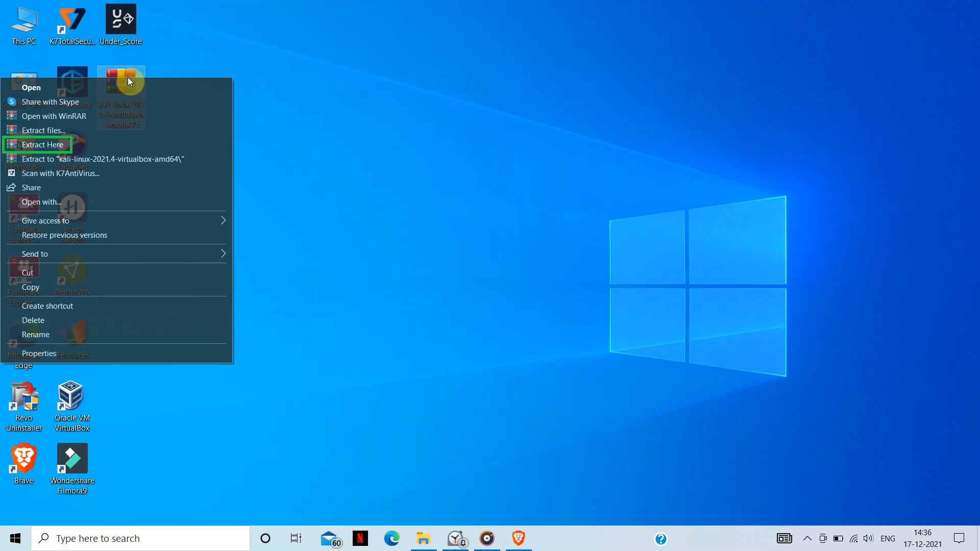Click the taskbar search box
Screen dimensions: 980x551
pyautogui.click(x=140, y=538)
